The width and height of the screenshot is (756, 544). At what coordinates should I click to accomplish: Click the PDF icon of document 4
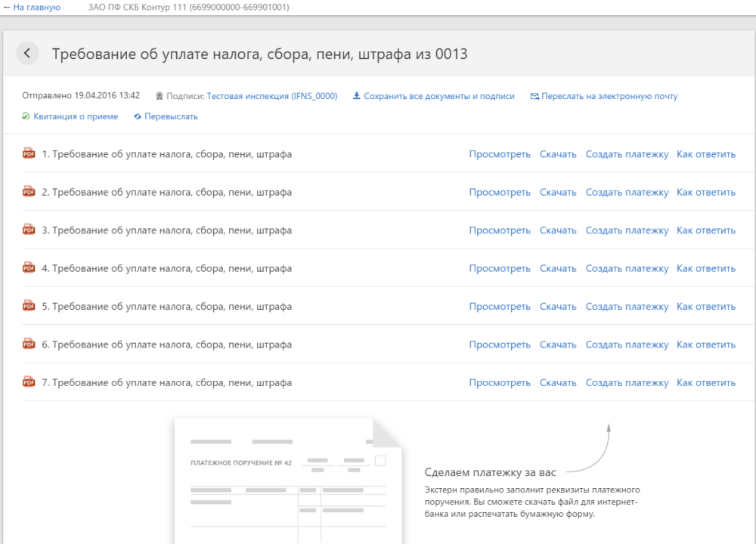[29, 267]
